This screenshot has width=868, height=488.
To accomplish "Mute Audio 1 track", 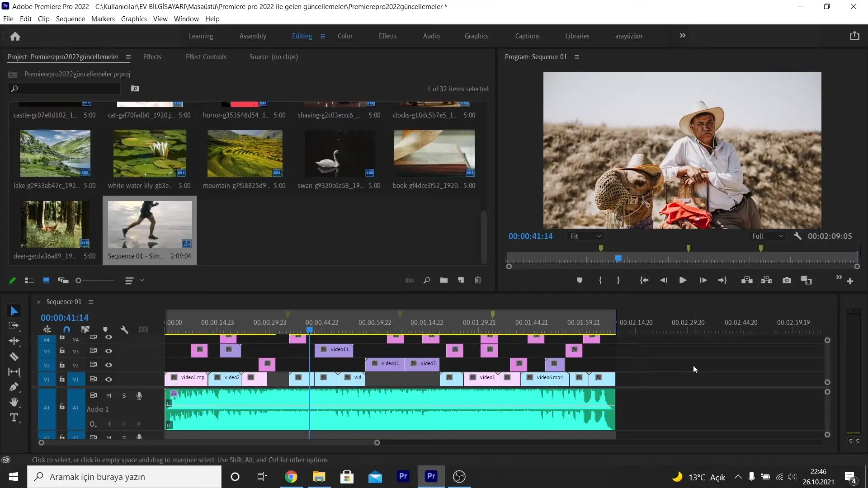I will [108, 395].
